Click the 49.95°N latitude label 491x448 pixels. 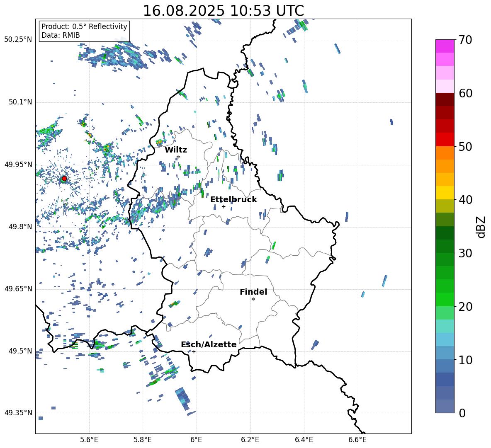[x=18, y=164]
